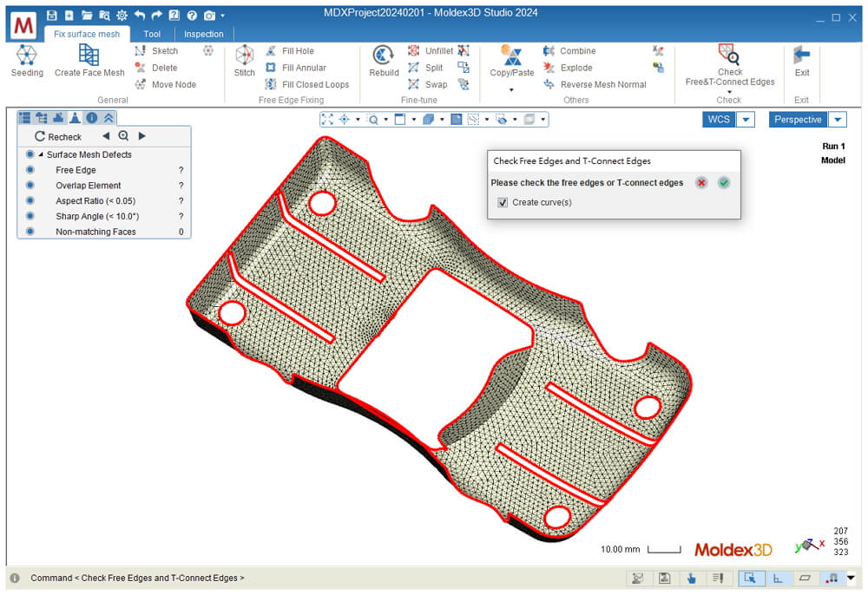Toggle the Aspect Ratio defect marker

pos(30,200)
